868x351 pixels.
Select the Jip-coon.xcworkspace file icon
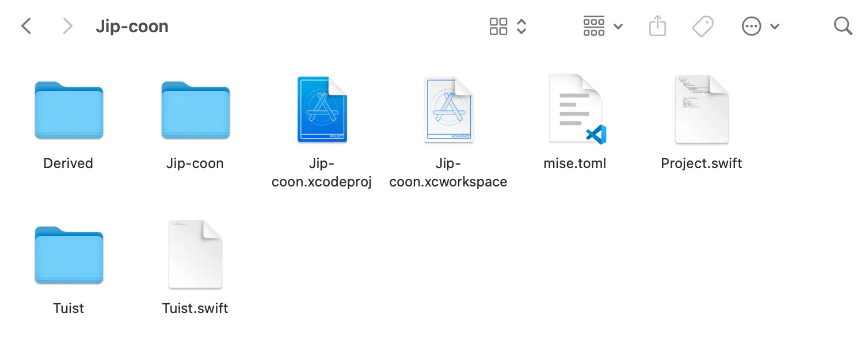[448, 109]
